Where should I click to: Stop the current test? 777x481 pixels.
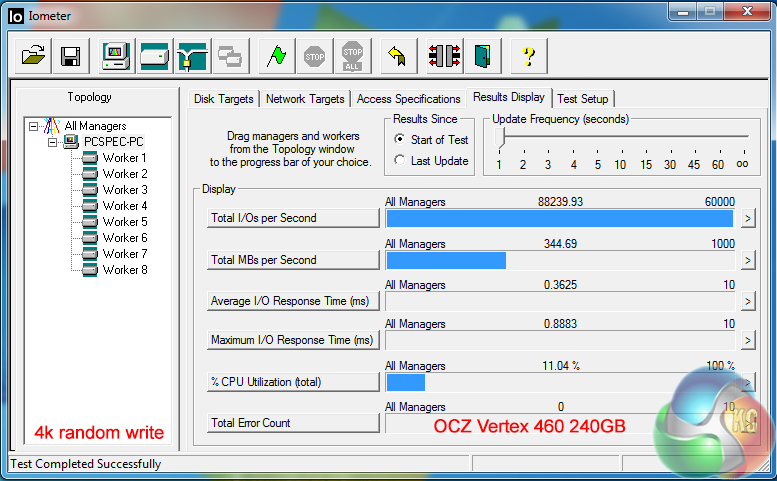click(315, 56)
